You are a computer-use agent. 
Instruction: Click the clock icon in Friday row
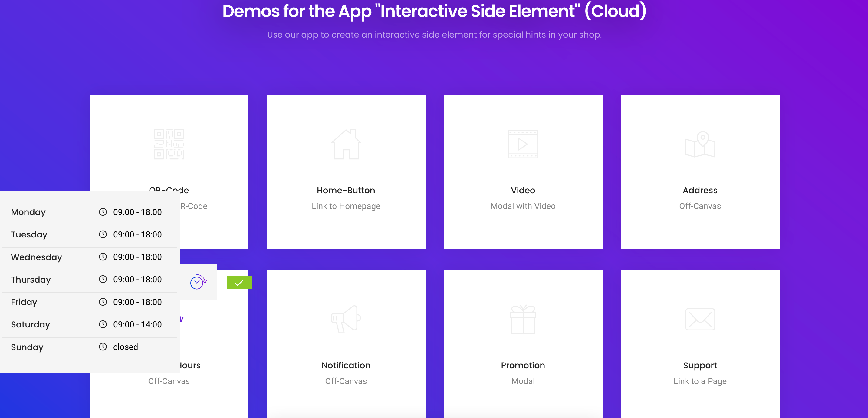[103, 302]
